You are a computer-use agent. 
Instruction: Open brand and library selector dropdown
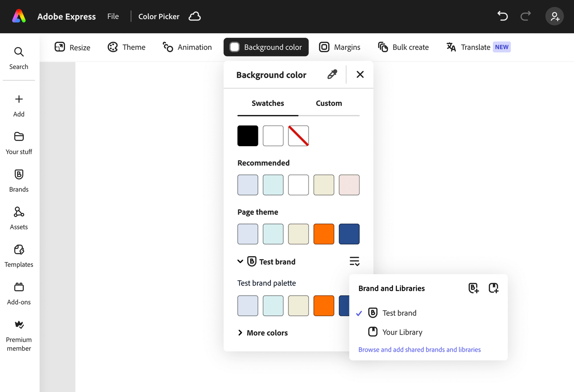pyautogui.click(x=354, y=261)
